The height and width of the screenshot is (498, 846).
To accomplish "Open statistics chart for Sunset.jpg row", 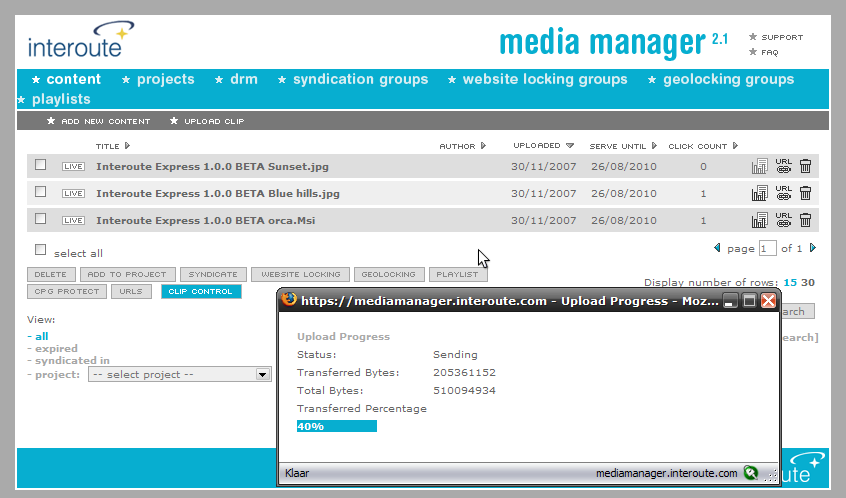I will pyautogui.click(x=759, y=166).
